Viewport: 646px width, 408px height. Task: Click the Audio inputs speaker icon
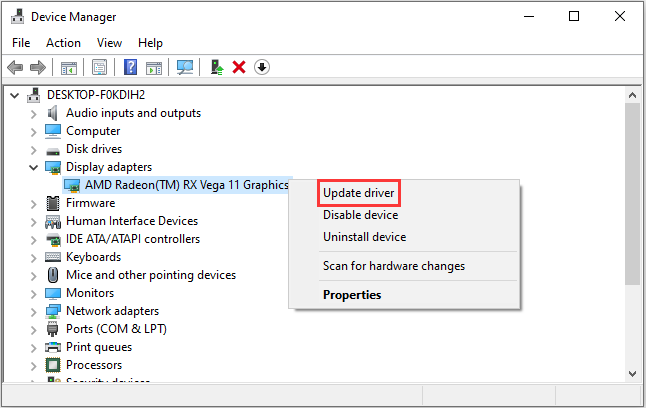(52, 113)
